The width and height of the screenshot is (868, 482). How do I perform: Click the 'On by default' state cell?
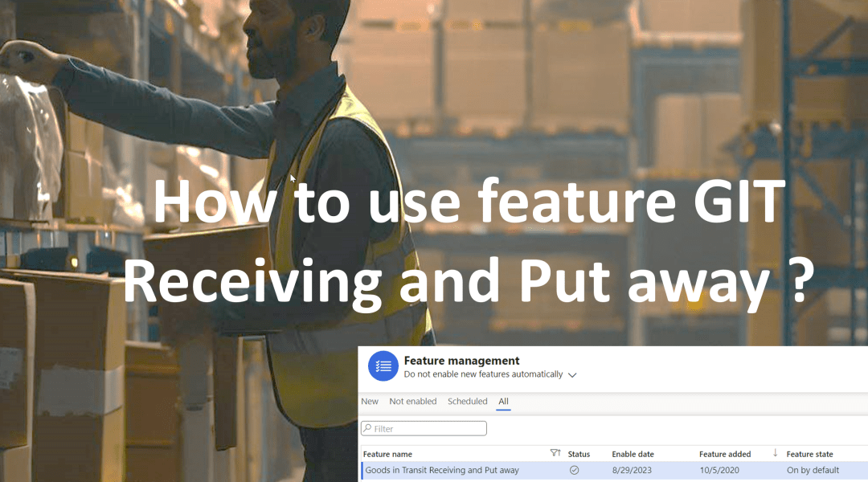click(813, 470)
